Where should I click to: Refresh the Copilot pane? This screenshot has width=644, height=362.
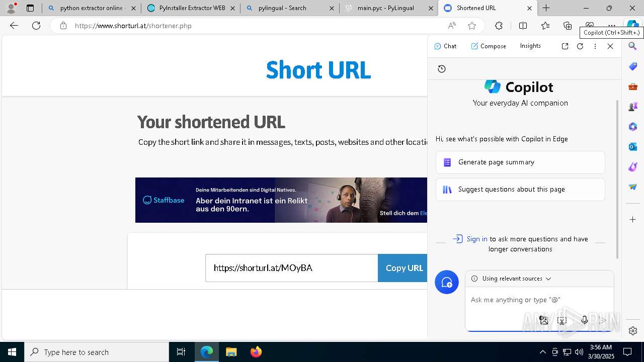[580, 46]
